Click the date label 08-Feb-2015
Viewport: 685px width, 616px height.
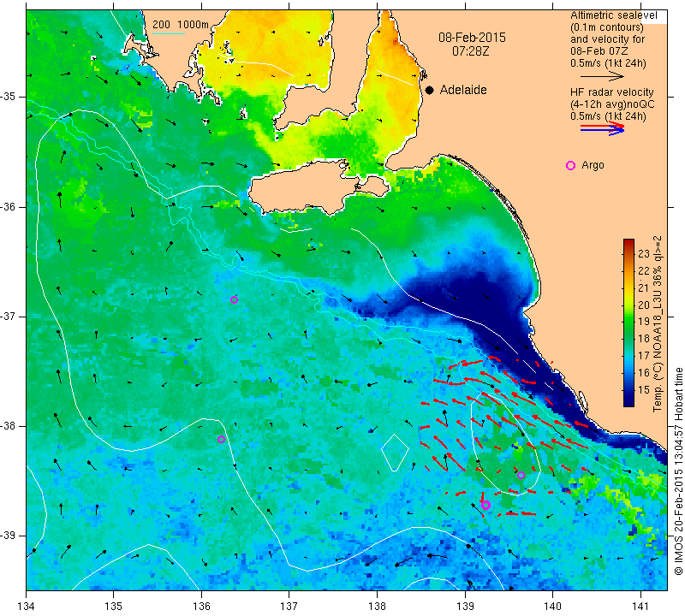click(x=472, y=38)
